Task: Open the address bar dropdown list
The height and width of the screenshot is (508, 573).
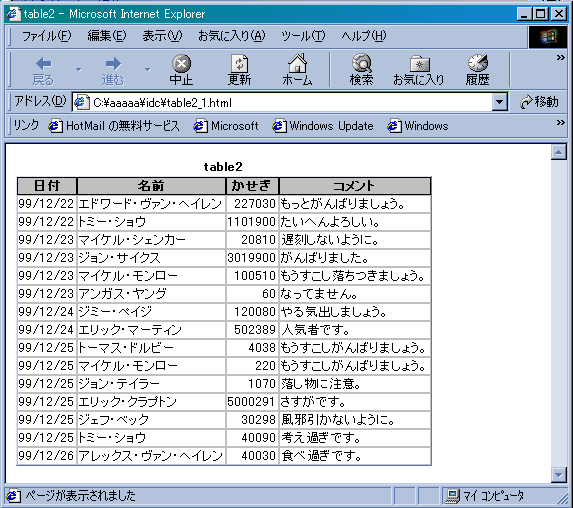Action: coord(500,102)
